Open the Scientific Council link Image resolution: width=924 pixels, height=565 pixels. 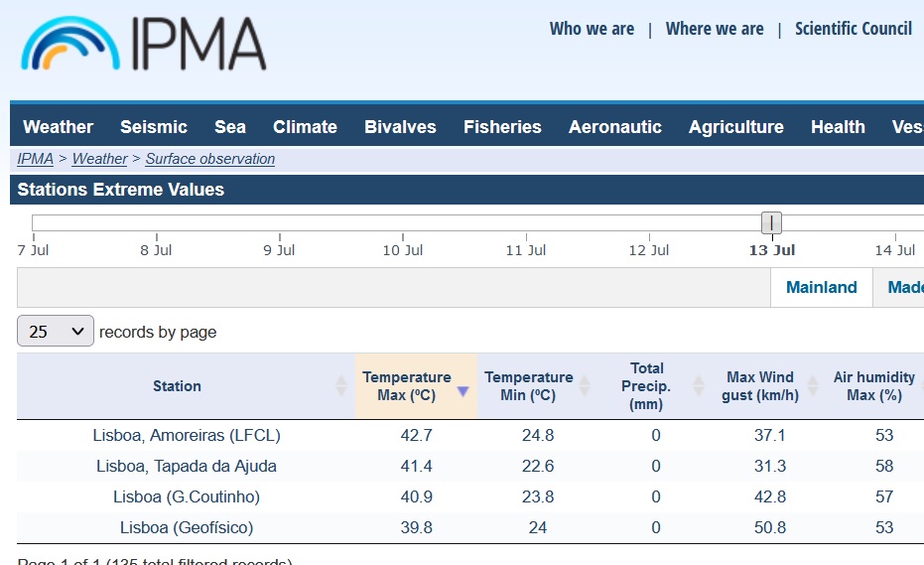pos(853,29)
